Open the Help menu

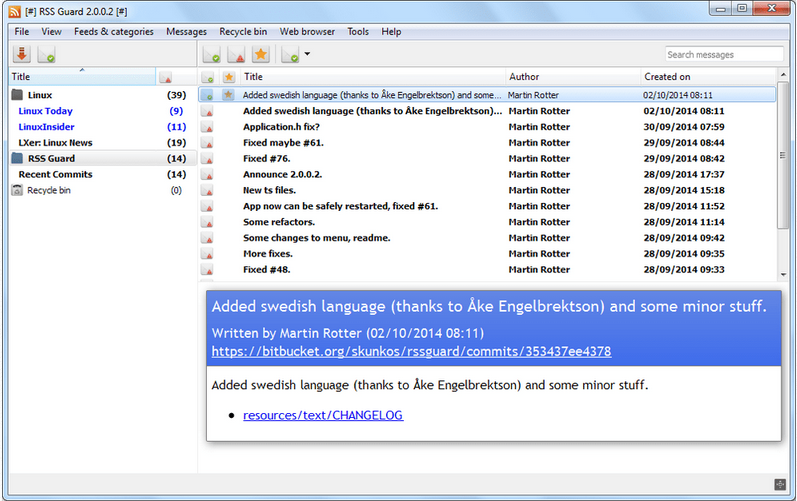point(391,32)
